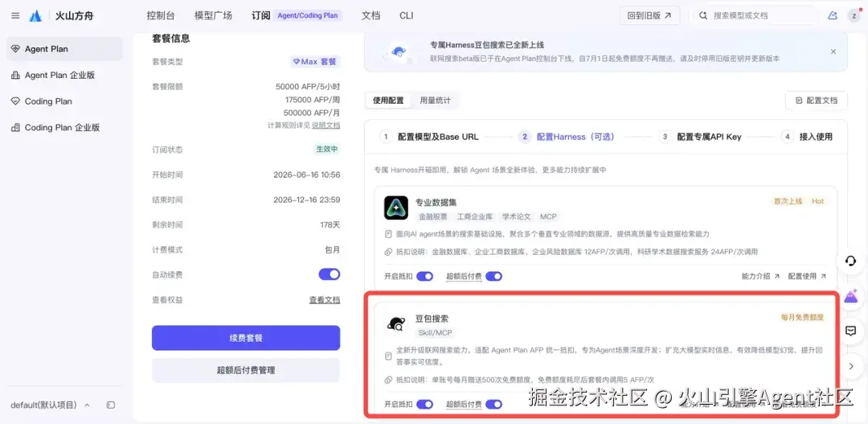Toggle 开启抵扣 for 专业数据集
Image resolution: width=868 pixels, height=424 pixels.
pyautogui.click(x=424, y=276)
